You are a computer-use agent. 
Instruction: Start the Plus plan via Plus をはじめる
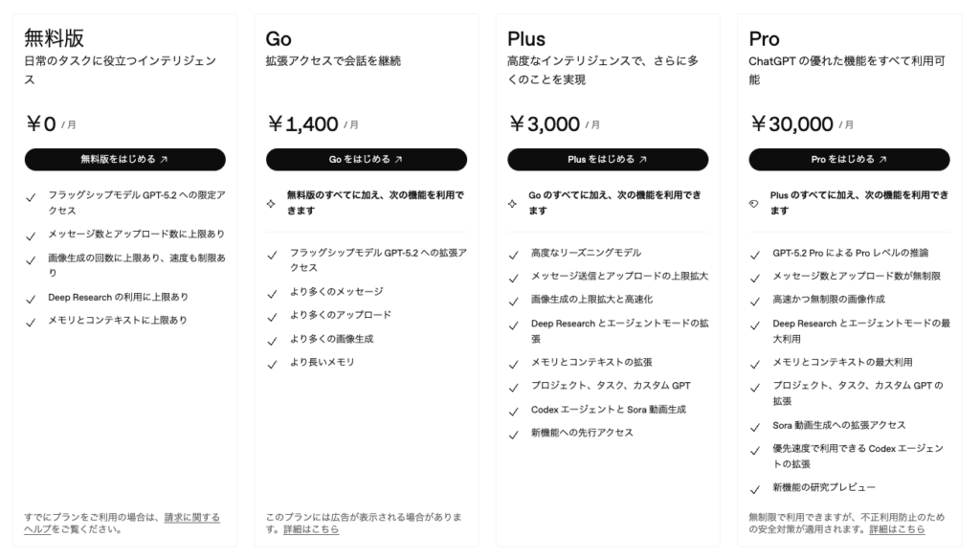click(x=607, y=160)
